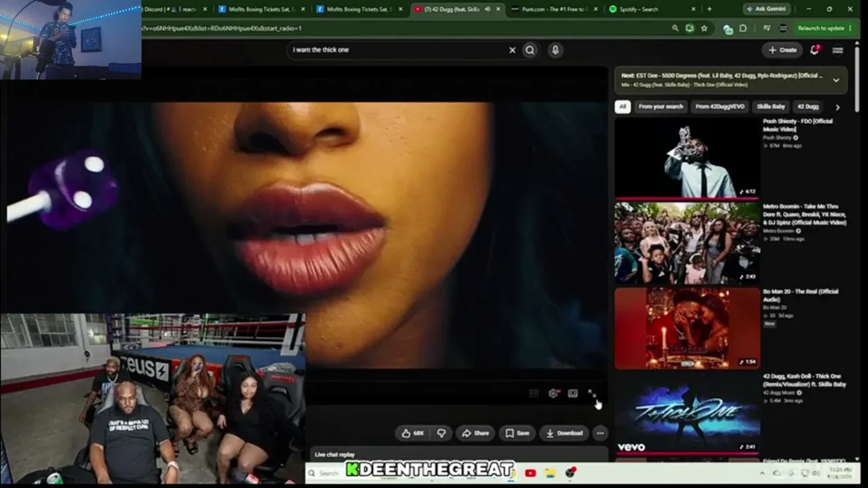This screenshot has width=868, height=488.
Task: Show more filter chips with right arrow
Action: (837, 106)
